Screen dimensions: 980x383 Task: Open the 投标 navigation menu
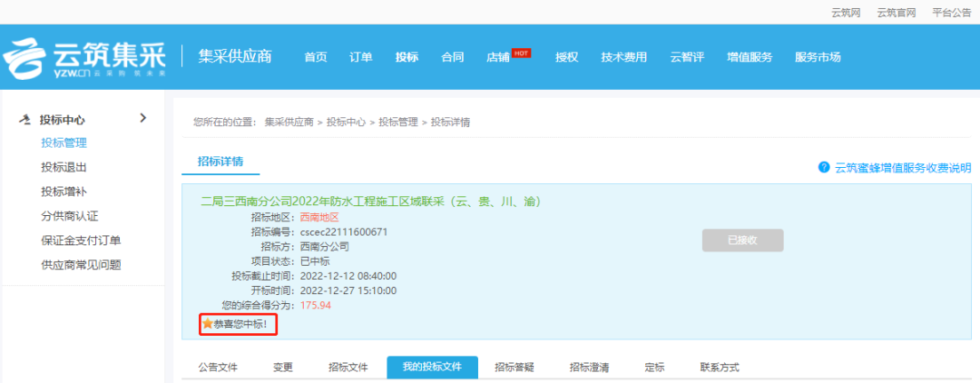pos(407,57)
